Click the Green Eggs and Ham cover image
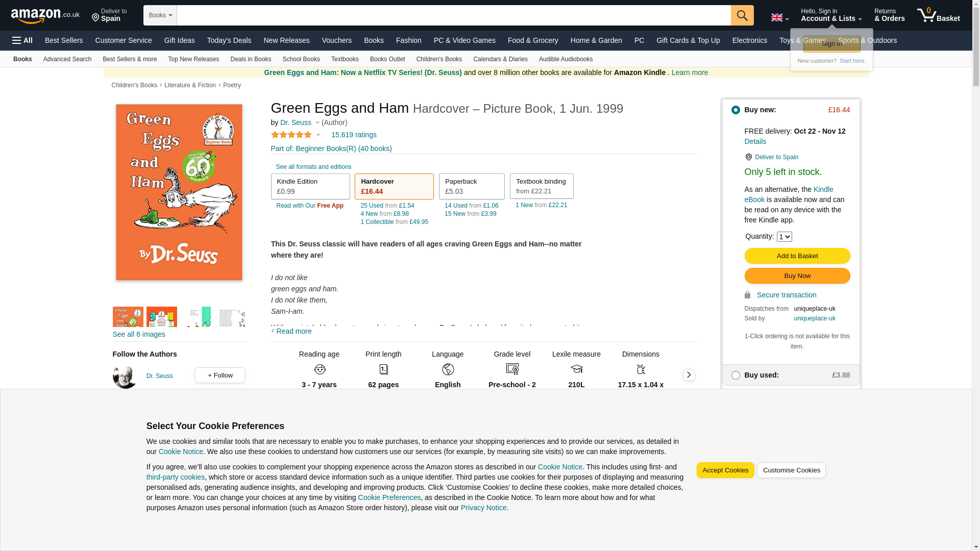The height and width of the screenshot is (551, 980). coord(179,192)
